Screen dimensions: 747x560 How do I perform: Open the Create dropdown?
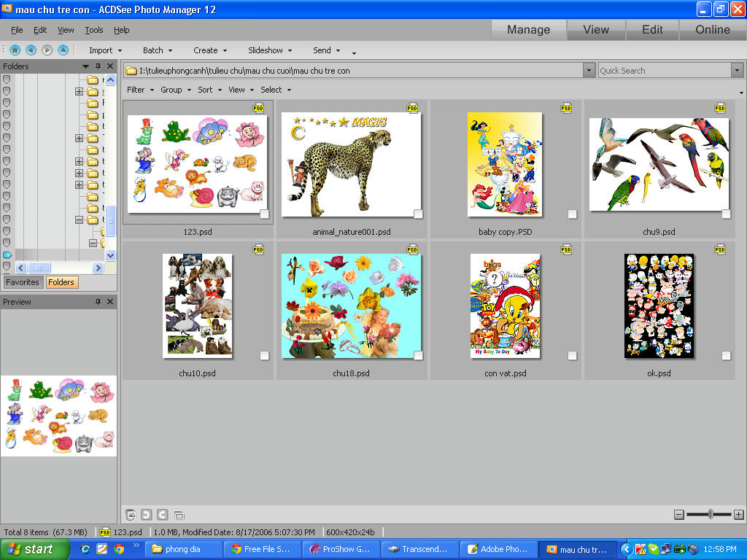[x=210, y=50]
